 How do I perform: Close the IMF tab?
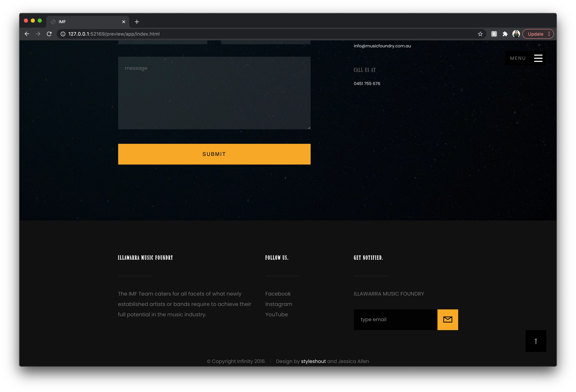click(124, 22)
